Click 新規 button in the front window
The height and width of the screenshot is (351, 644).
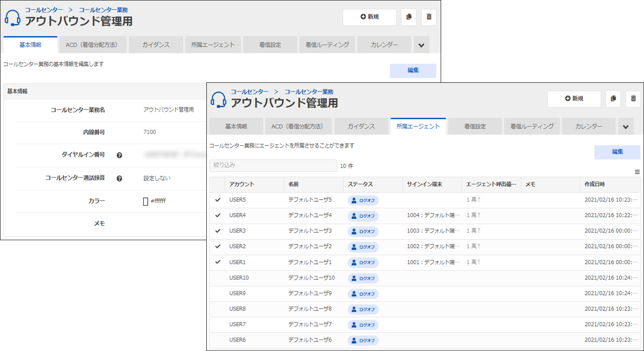[x=574, y=99]
